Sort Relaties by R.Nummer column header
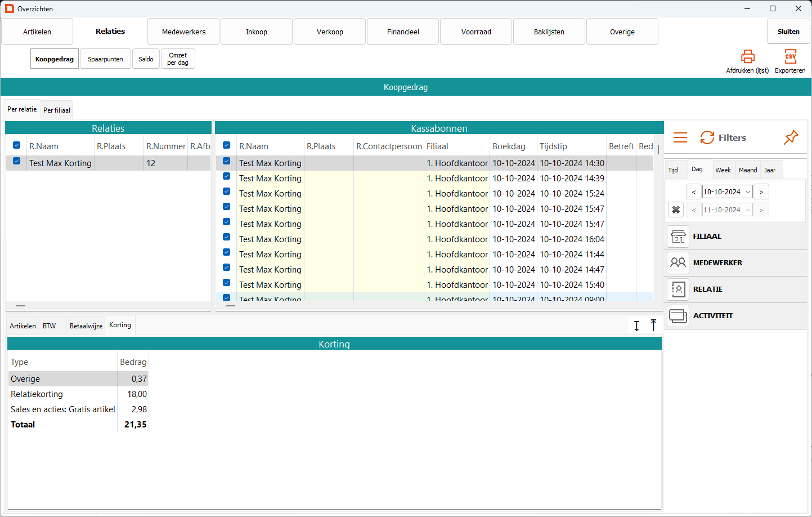 click(165, 146)
